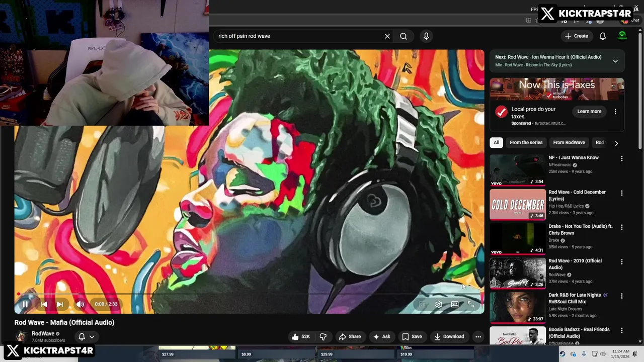Pause the Rod Wave Mafia video

tap(25, 304)
